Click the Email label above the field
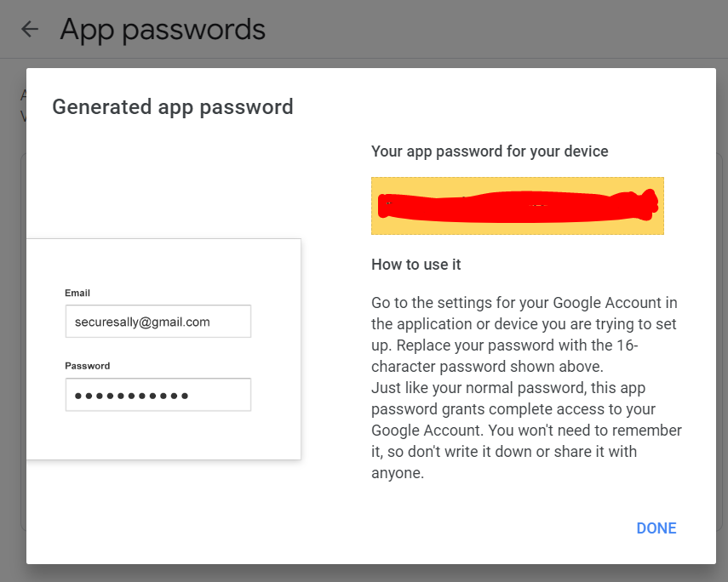The width and height of the screenshot is (728, 582). tap(77, 293)
